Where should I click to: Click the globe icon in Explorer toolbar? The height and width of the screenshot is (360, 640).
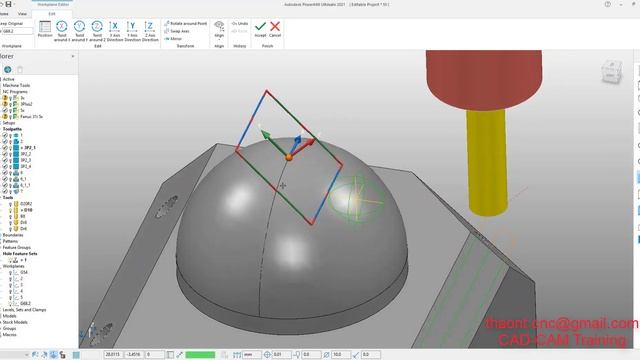(7, 70)
